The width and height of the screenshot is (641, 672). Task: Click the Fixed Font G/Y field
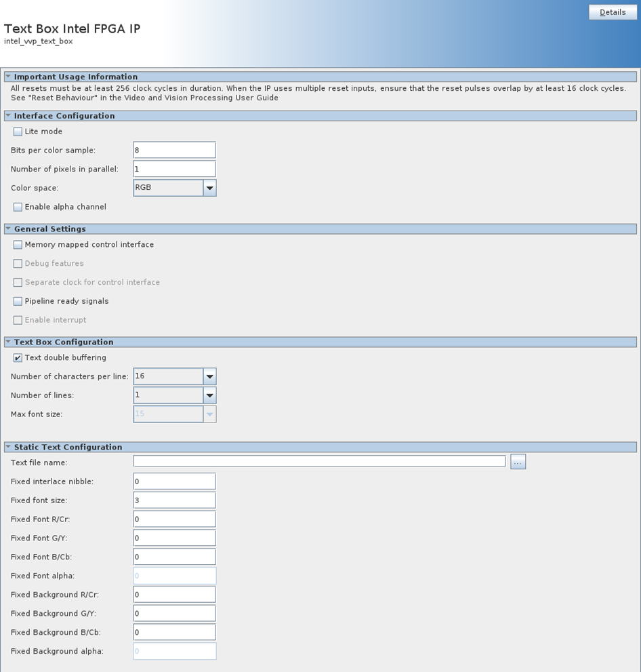pos(174,538)
